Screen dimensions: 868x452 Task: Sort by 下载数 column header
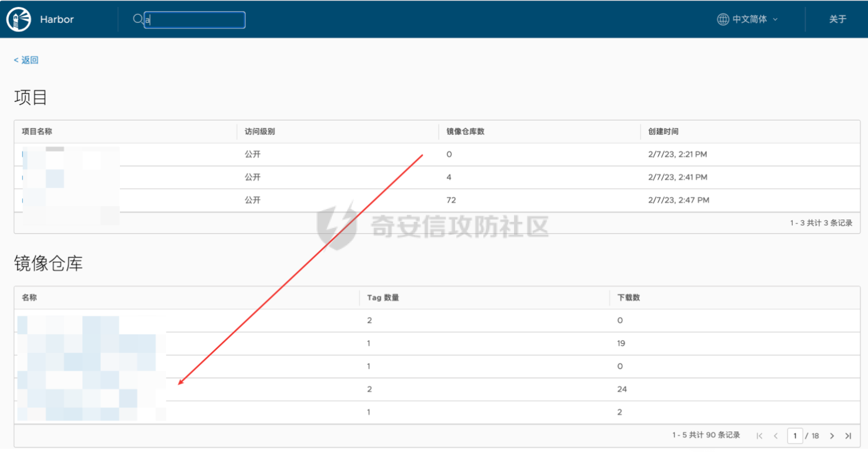tap(629, 298)
